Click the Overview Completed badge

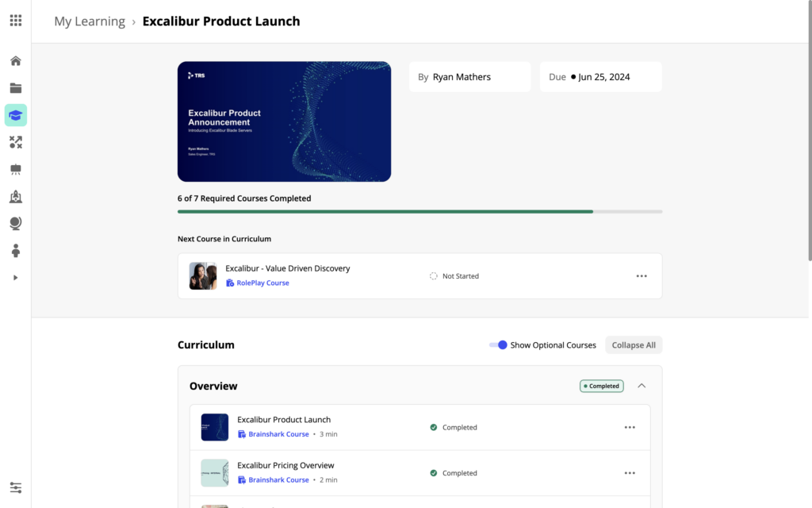[x=601, y=387]
